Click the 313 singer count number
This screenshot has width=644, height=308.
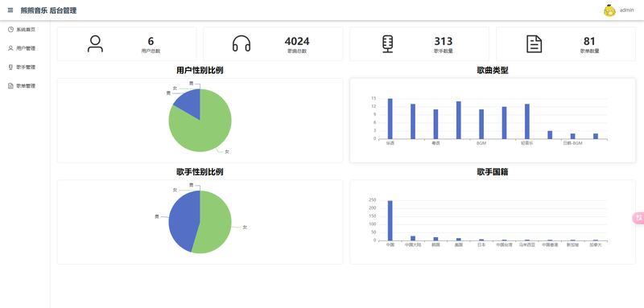click(x=444, y=42)
